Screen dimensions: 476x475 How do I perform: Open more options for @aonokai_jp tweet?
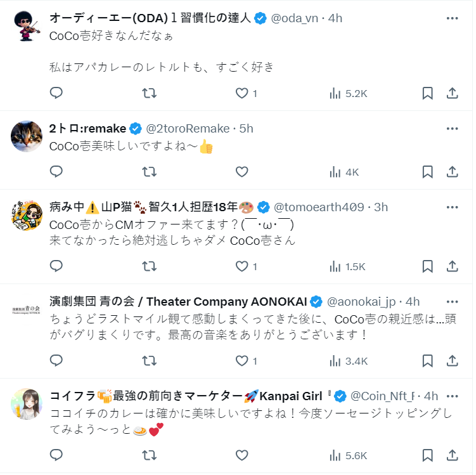click(452, 302)
